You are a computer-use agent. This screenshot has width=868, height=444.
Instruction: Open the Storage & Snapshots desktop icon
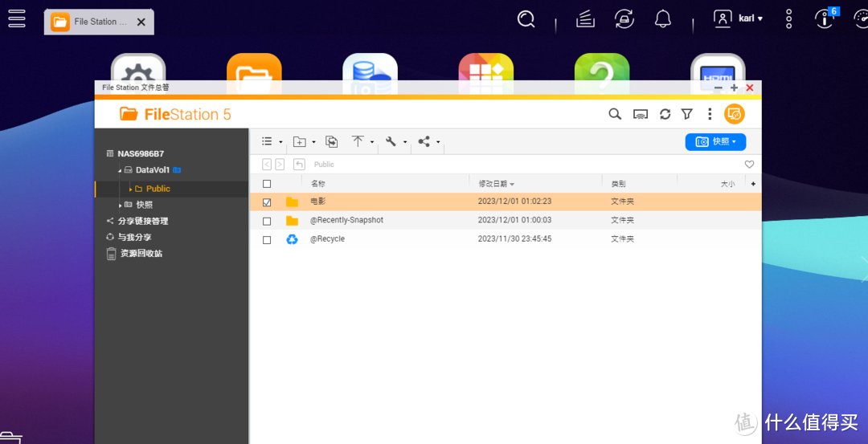pos(370,67)
